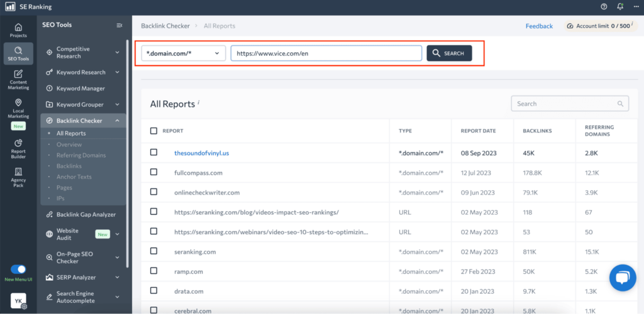The height and width of the screenshot is (314, 644).
Task: Check the drata.com row checkbox
Action: coord(153,290)
